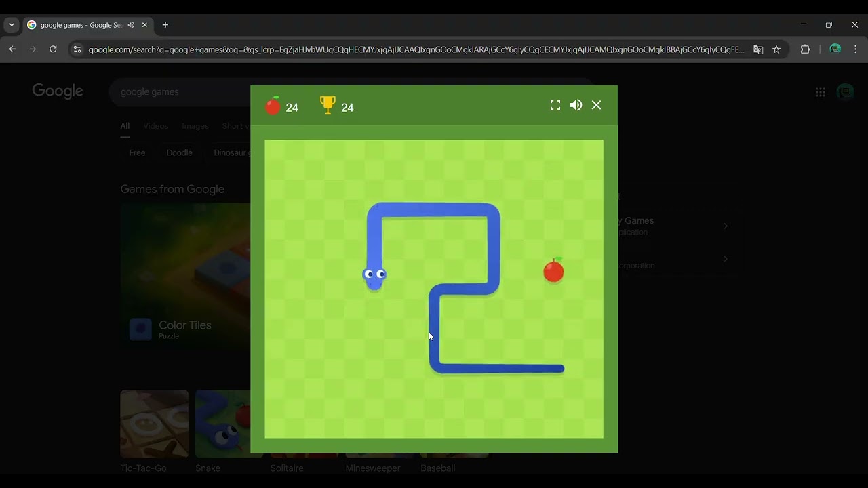Switch to the Videos search tab
The width and height of the screenshot is (868, 488).
click(x=156, y=126)
